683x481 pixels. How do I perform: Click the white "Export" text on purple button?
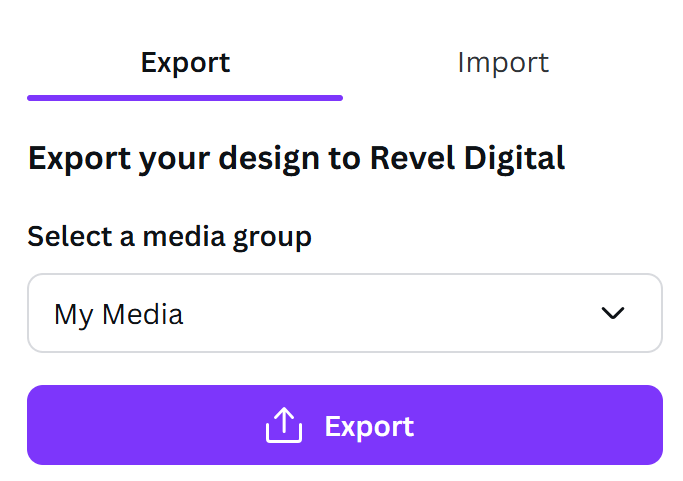pos(369,427)
